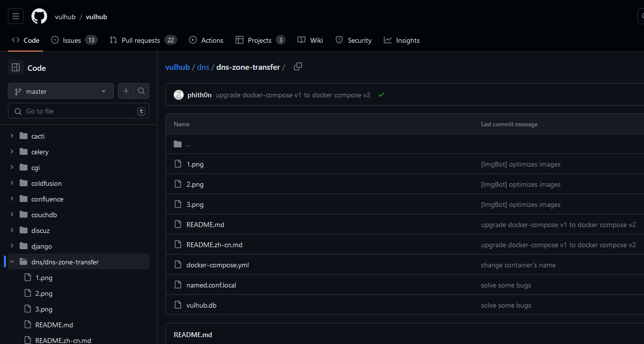Open README.zh-cn.md in the file table
644x344 pixels.
click(215, 245)
